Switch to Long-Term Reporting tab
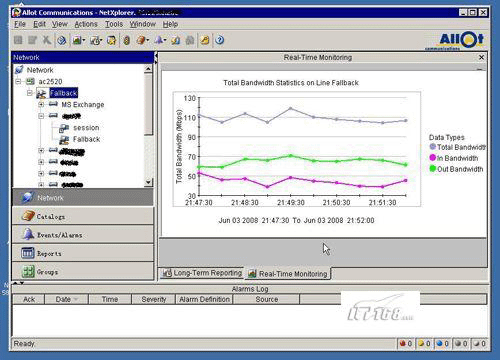The height and width of the screenshot is (360, 500). [202, 273]
